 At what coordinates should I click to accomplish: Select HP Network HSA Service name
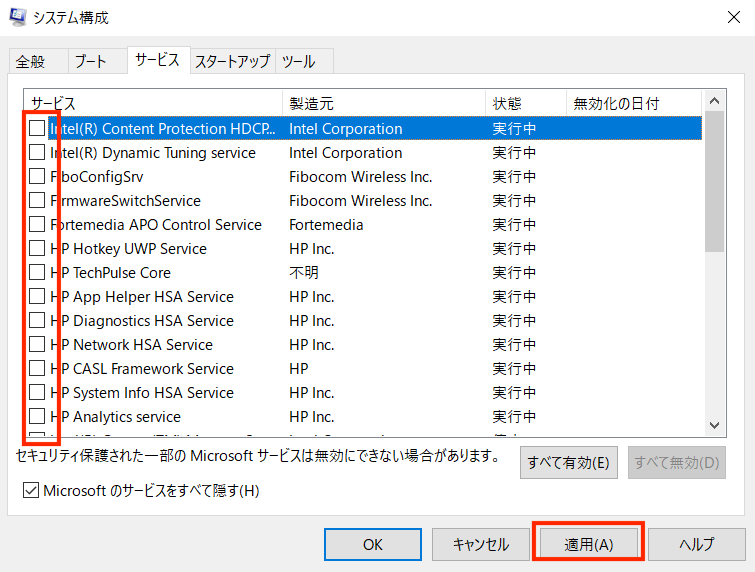tap(131, 345)
